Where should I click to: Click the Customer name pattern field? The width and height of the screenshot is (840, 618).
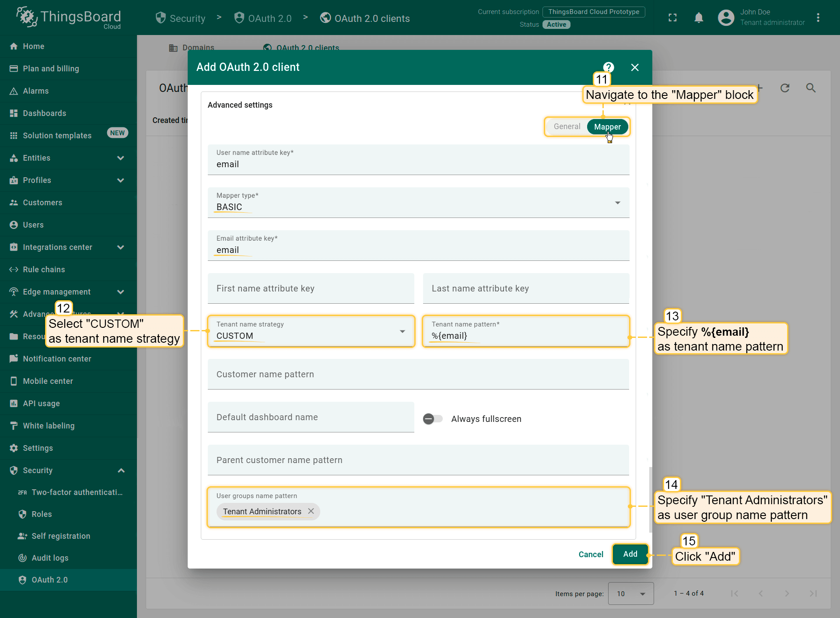pos(418,374)
